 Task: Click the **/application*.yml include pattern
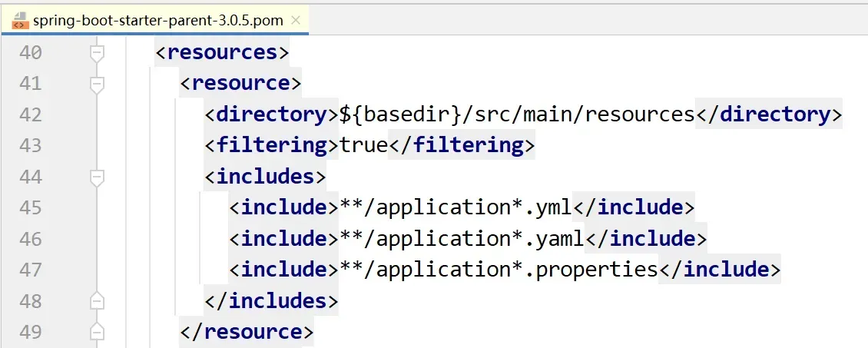coord(456,208)
